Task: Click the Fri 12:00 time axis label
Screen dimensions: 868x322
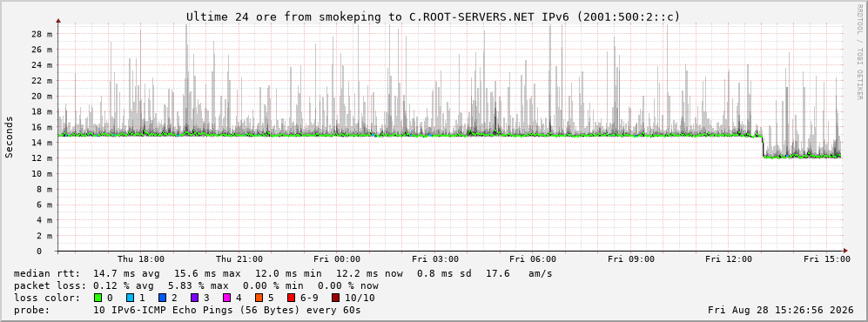Action: 729,259
